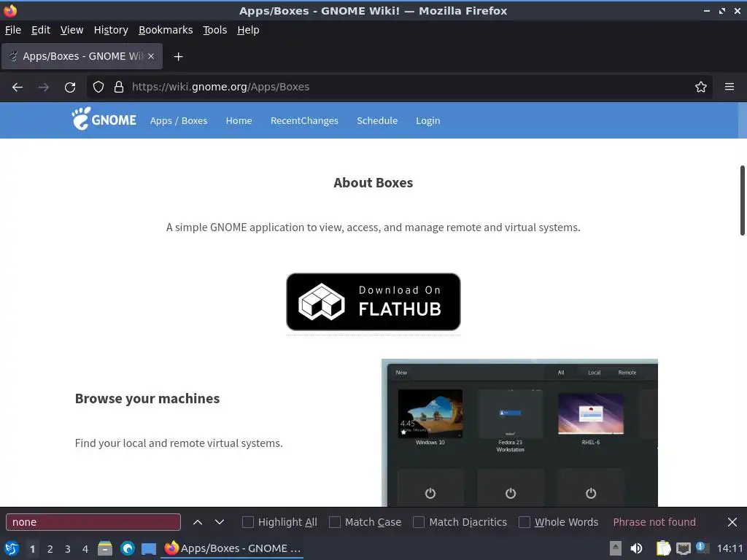The height and width of the screenshot is (560, 747).
Task: Show site security via the padlock icon
Action: [x=119, y=87]
